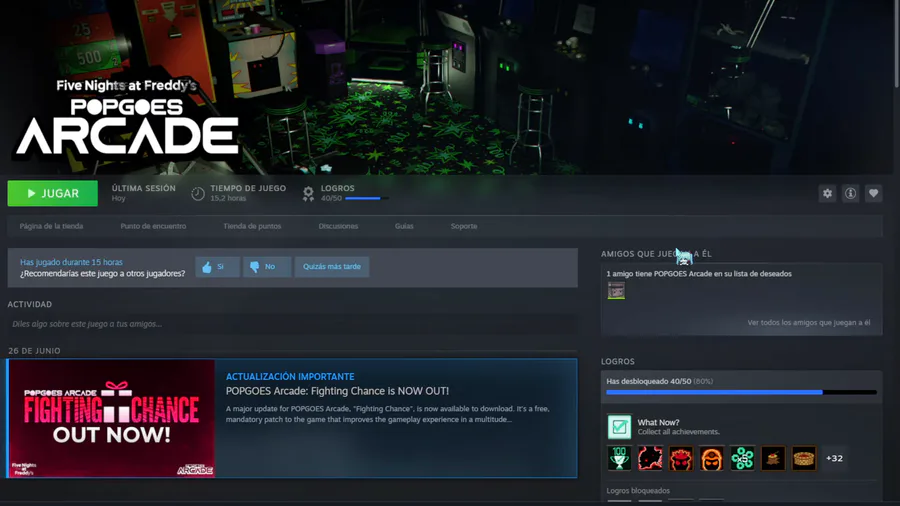Select the red shadow creature achievement icon

tap(650, 458)
